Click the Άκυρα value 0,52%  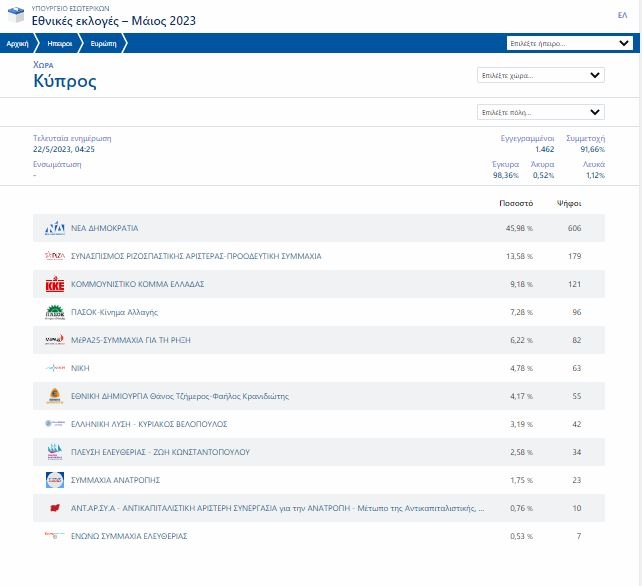(x=543, y=175)
